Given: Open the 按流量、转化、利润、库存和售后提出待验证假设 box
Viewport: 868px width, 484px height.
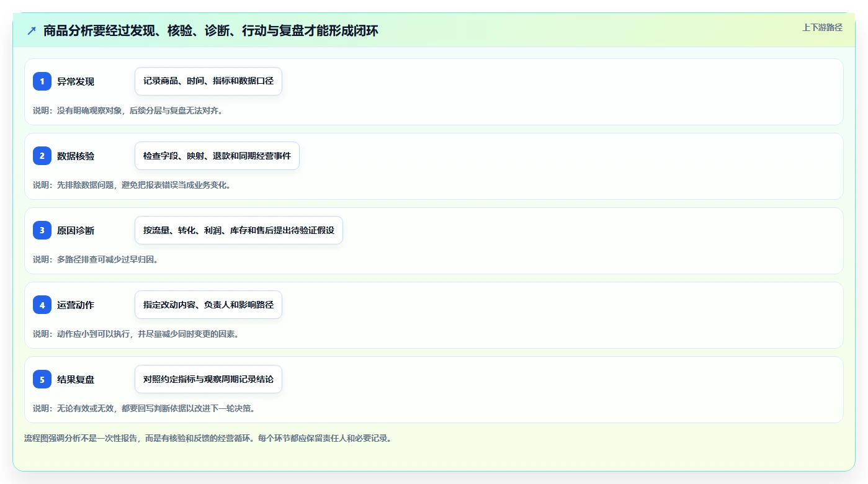Looking at the screenshot, I should coord(239,230).
